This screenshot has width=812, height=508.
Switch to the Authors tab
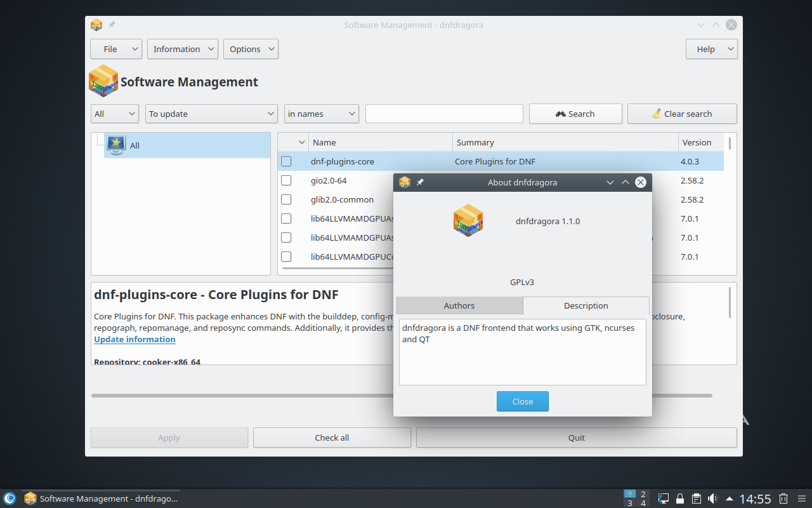(459, 305)
